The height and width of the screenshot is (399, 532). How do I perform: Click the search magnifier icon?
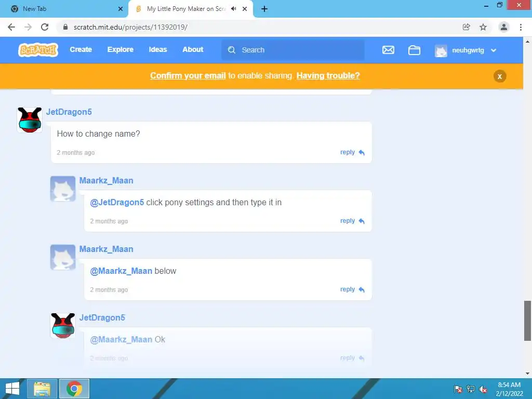(x=232, y=50)
